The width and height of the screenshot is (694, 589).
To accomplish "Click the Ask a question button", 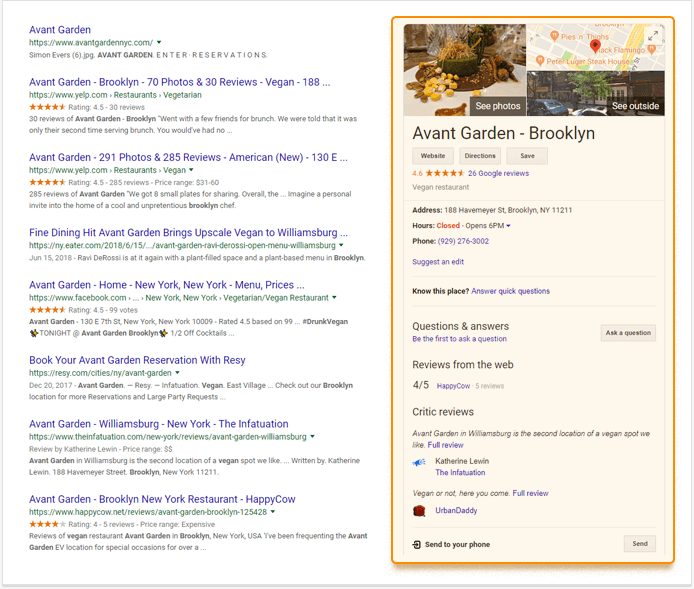I will coord(628,333).
